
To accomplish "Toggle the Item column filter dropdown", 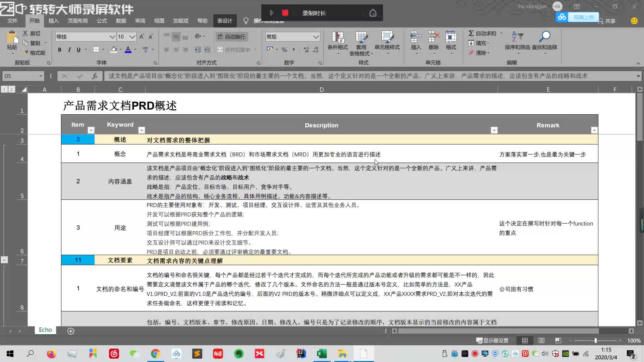I will [x=91, y=130].
